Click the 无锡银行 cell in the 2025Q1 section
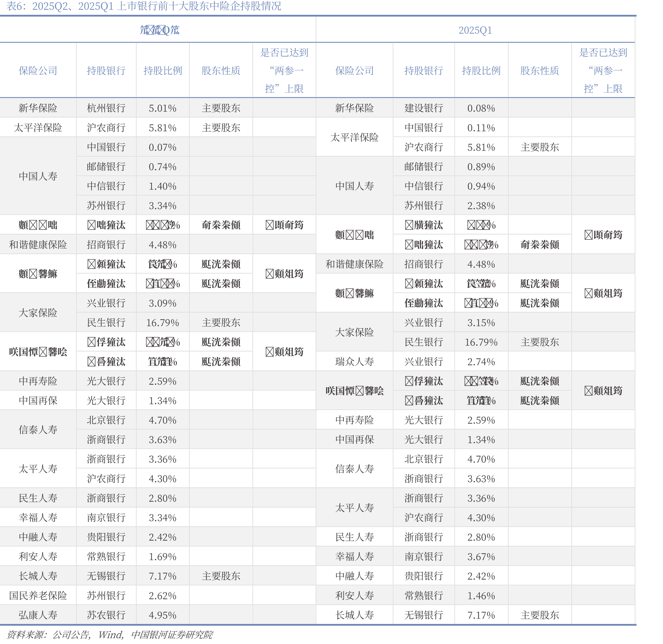 coord(424,615)
